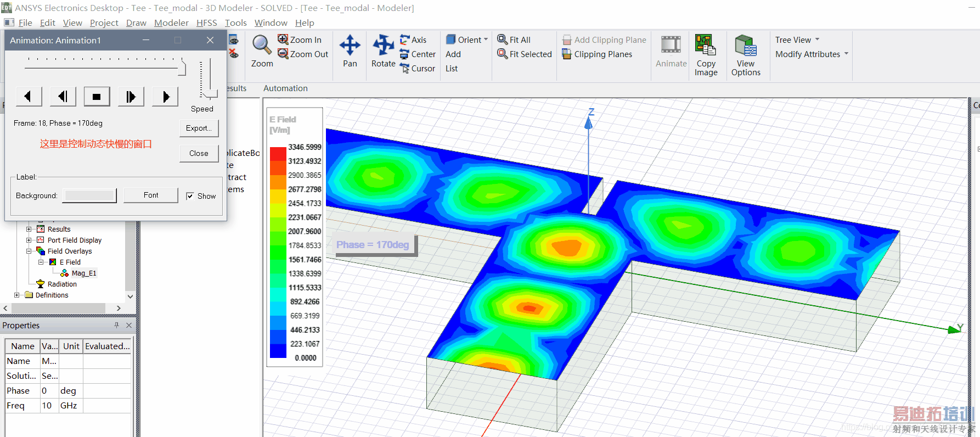
Task: Click the Fit All tool
Action: [x=514, y=40]
